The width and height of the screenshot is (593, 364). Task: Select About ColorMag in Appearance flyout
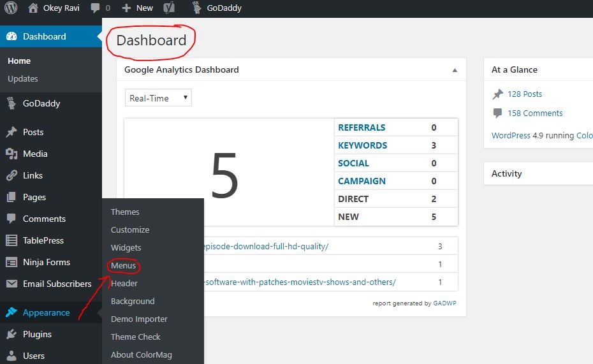pos(142,354)
